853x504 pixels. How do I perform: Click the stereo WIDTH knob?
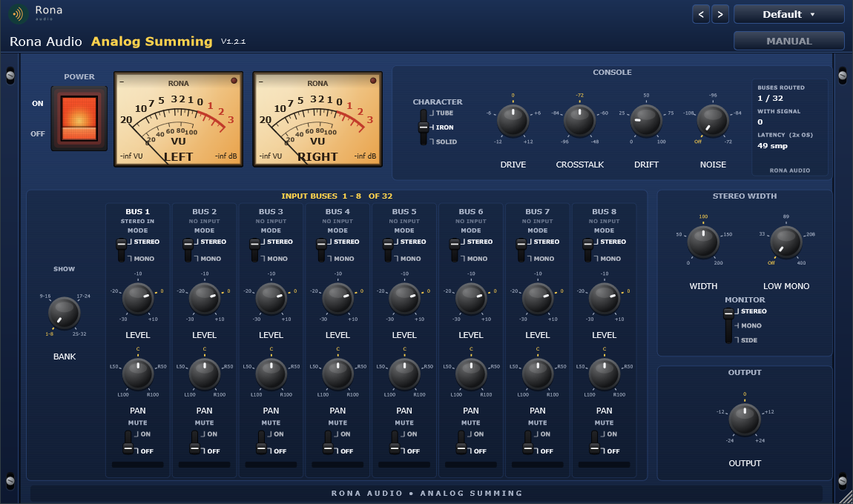(x=703, y=242)
